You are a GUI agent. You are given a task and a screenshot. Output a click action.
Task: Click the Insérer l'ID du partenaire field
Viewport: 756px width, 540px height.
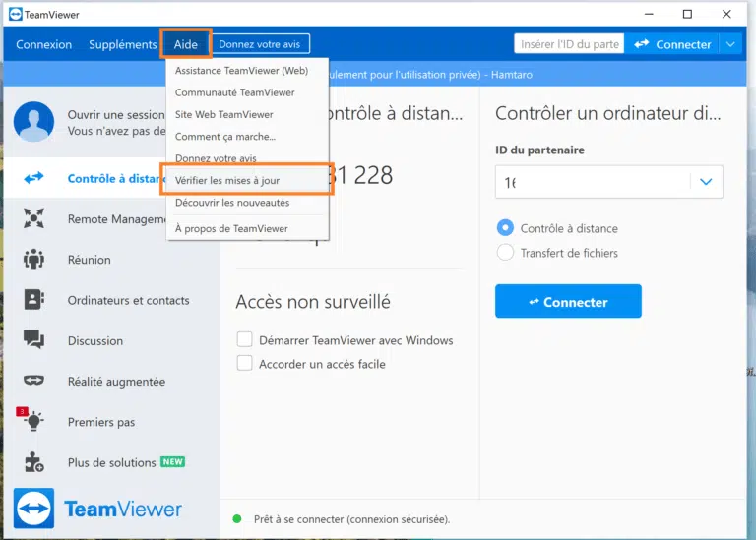(569, 44)
